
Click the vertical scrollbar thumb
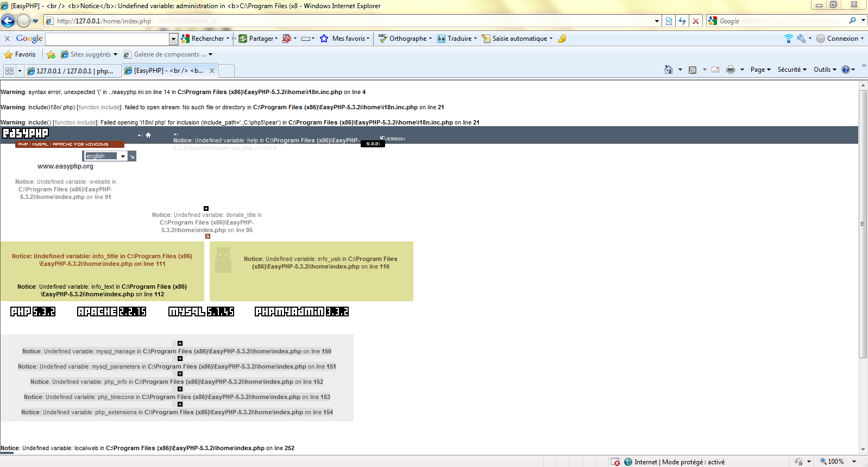(863, 223)
